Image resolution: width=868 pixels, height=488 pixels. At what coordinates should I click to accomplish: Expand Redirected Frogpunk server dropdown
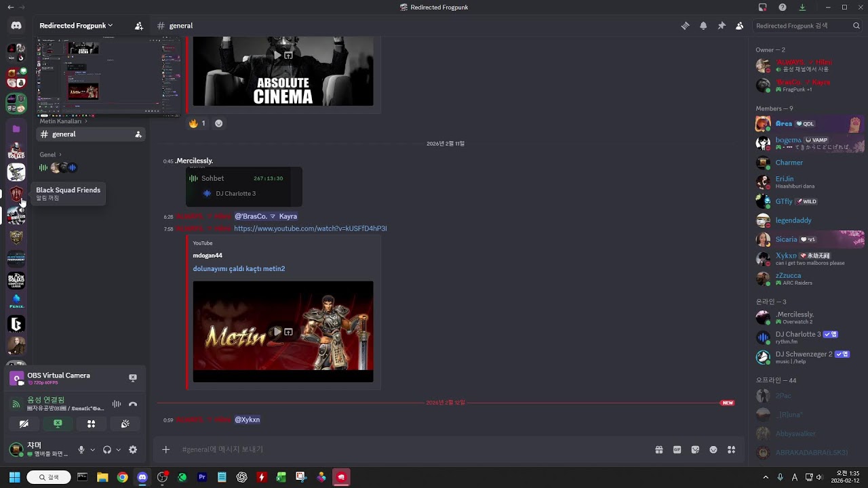click(x=76, y=26)
